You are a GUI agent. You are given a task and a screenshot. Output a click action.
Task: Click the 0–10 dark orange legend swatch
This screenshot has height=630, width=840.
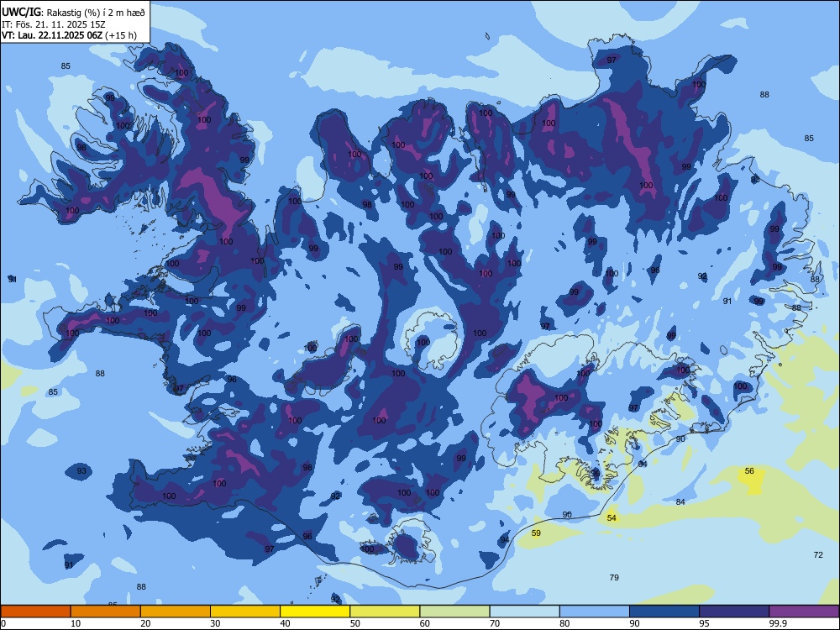35,612
